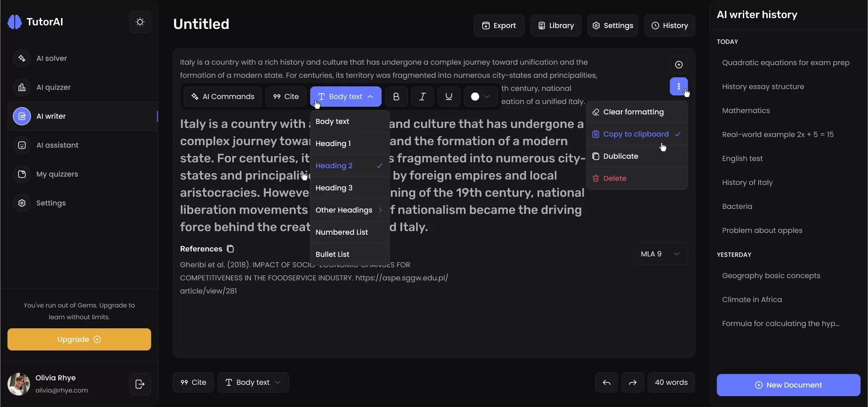Click the yellow Upgrade button

tap(79, 340)
